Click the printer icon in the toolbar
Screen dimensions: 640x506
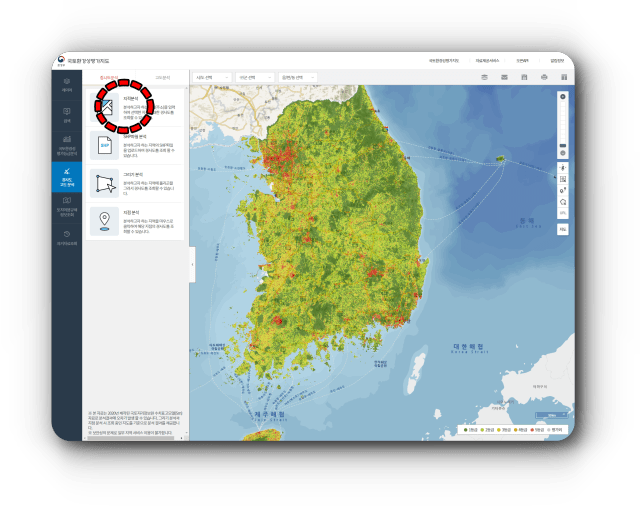(x=544, y=77)
